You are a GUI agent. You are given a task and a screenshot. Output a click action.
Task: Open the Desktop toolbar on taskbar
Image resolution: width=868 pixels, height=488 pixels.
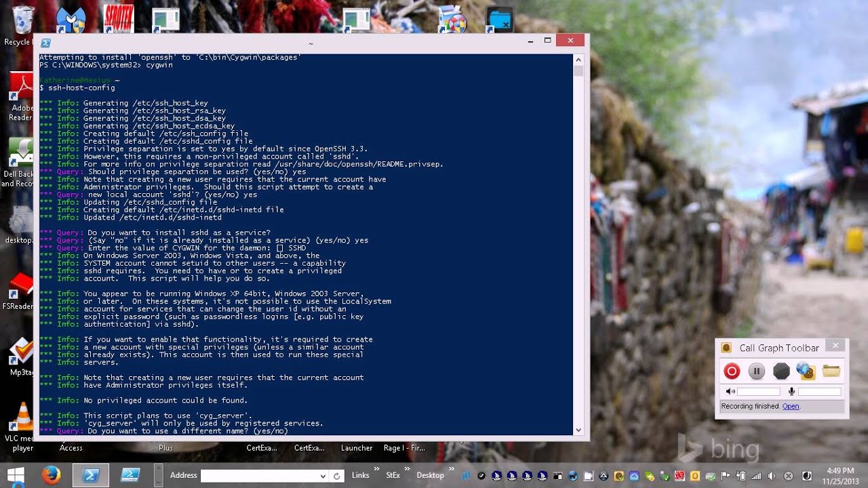point(430,475)
